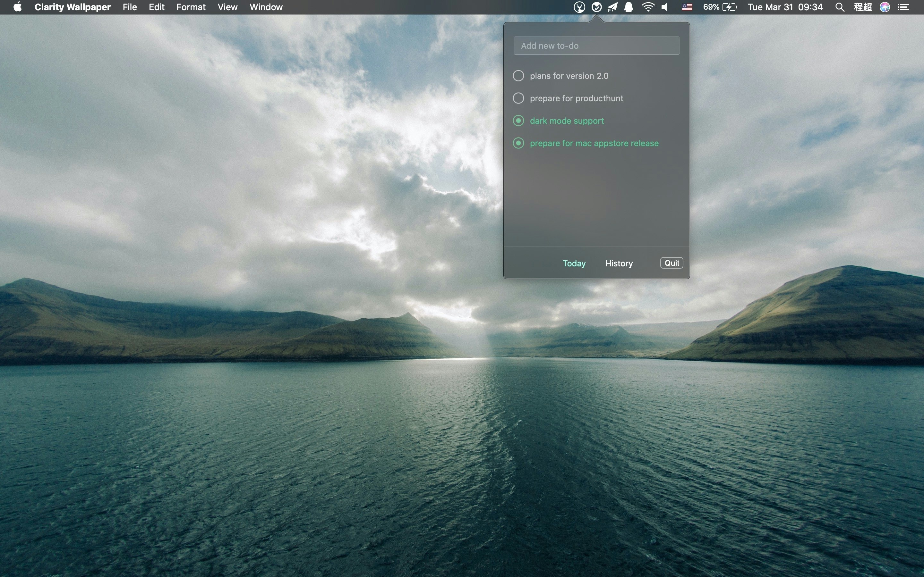
Task: Open the Wi-Fi status menu
Action: coord(648,7)
